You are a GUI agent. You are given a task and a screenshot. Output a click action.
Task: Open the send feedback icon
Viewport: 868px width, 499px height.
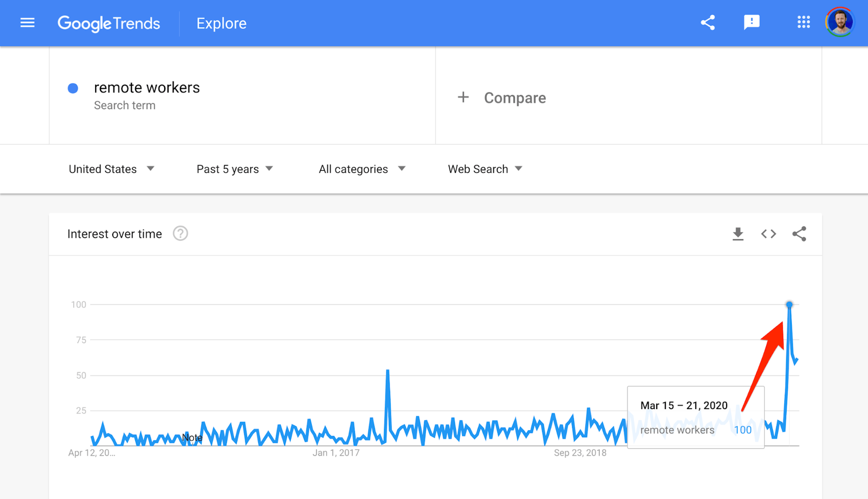pos(751,23)
